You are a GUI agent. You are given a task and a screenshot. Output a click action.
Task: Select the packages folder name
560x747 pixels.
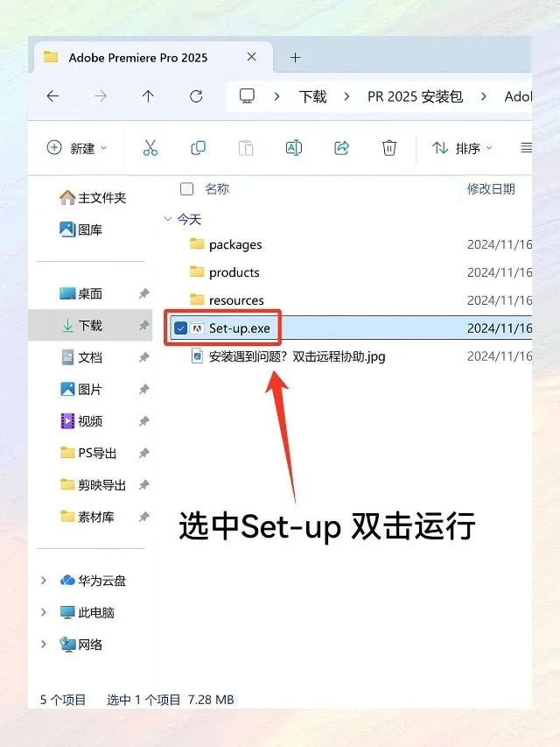(x=235, y=244)
